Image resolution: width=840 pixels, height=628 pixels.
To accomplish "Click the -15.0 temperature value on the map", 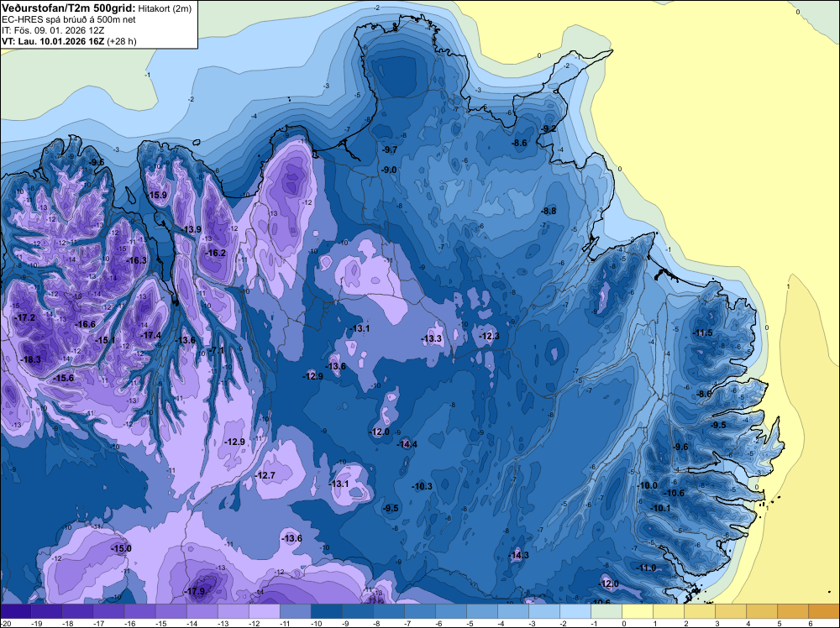I will 121,548.
